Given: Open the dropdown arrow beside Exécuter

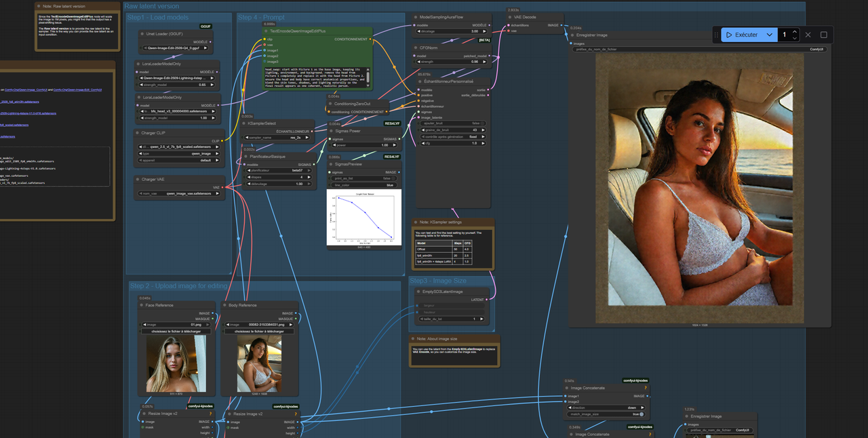Looking at the screenshot, I should pyautogui.click(x=769, y=35).
